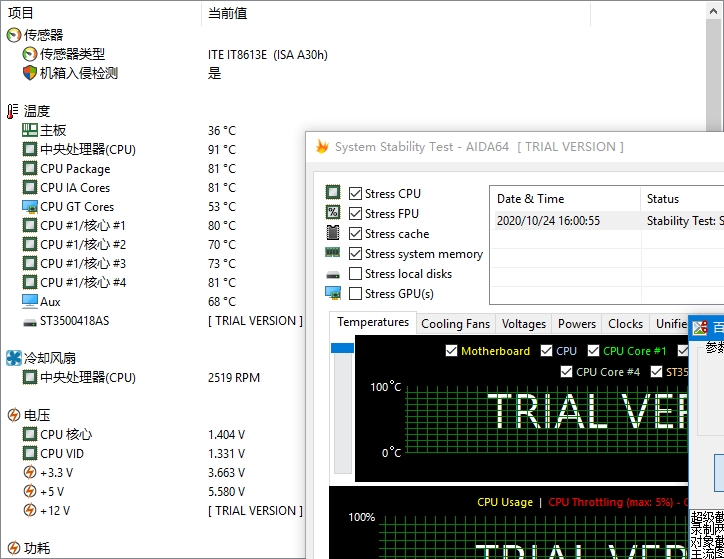Select the lightning icon next to 功耗

pos(14,548)
